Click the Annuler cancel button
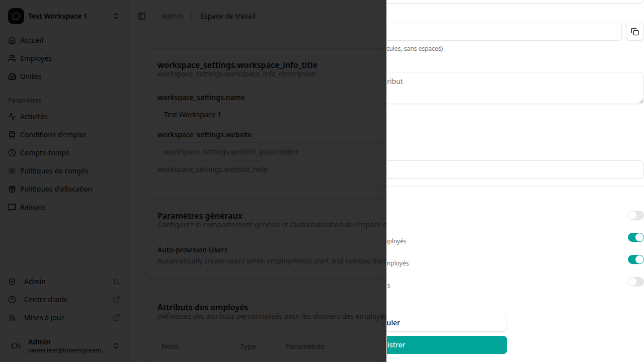Image resolution: width=644 pixels, height=362 pixels. (x=447, y=323)
